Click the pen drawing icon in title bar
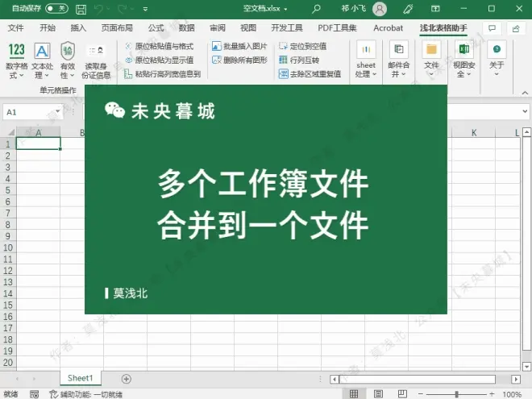The image size is (532, 399). point(408,9)
